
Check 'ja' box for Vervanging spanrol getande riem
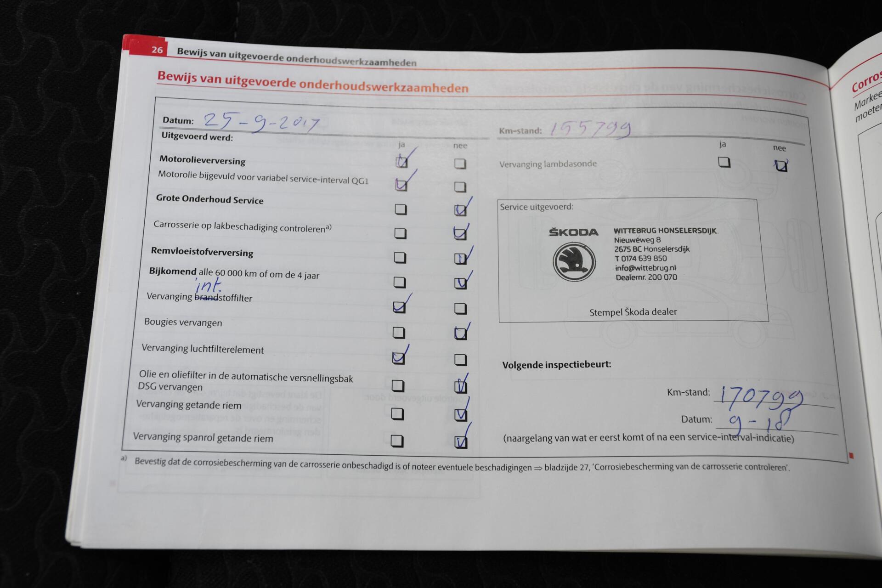coord(397,441)
